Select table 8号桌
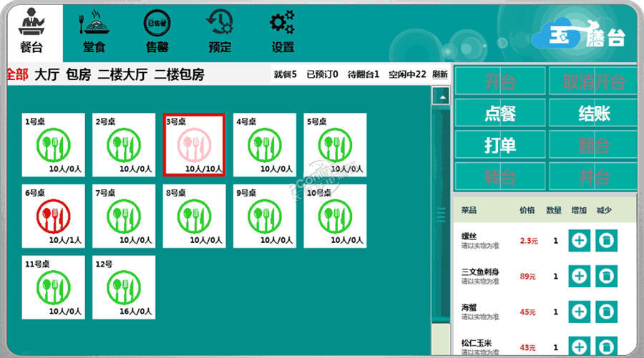Viewport: 644px width, 358px height. coord(194,216)
